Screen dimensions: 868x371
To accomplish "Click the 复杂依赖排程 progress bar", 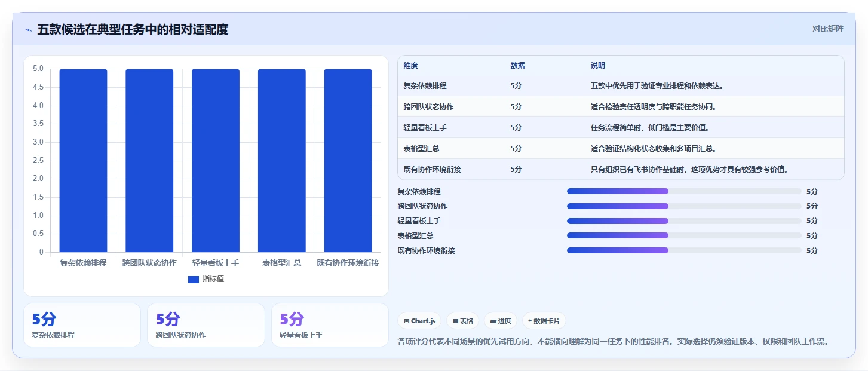I will tap(684, 191).
